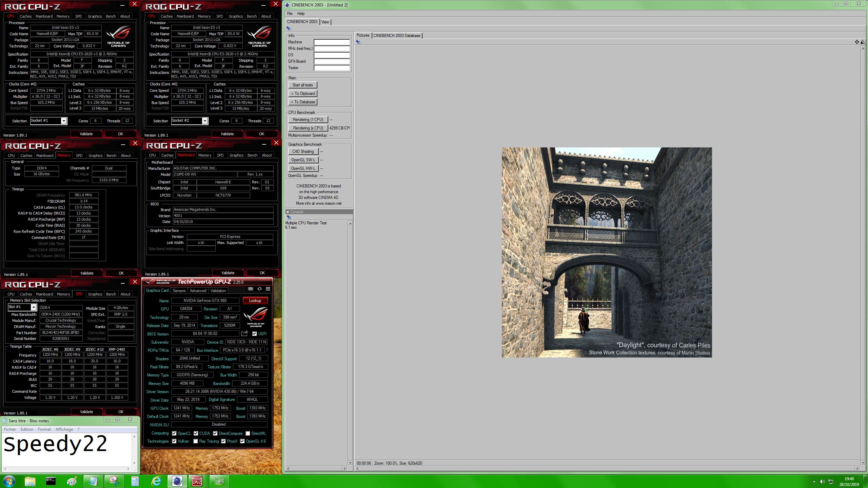Click the Console panel pin icon
Screen dimensions: 868x488
click(289, 217)
